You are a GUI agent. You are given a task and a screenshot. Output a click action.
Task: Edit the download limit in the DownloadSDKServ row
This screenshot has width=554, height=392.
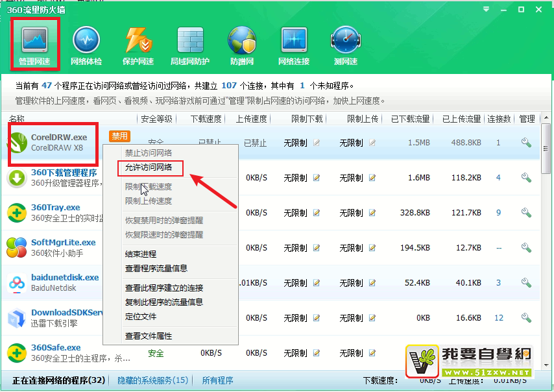point(317,318)
